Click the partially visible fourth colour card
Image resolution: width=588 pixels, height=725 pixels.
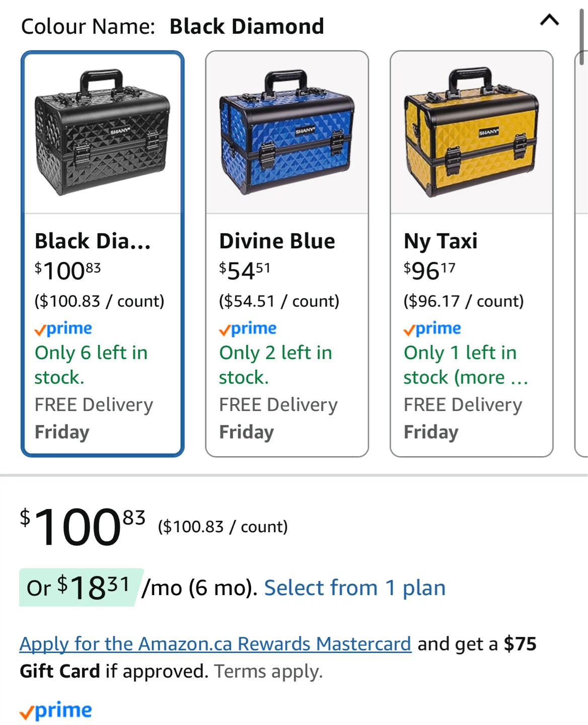pos(581,252)
